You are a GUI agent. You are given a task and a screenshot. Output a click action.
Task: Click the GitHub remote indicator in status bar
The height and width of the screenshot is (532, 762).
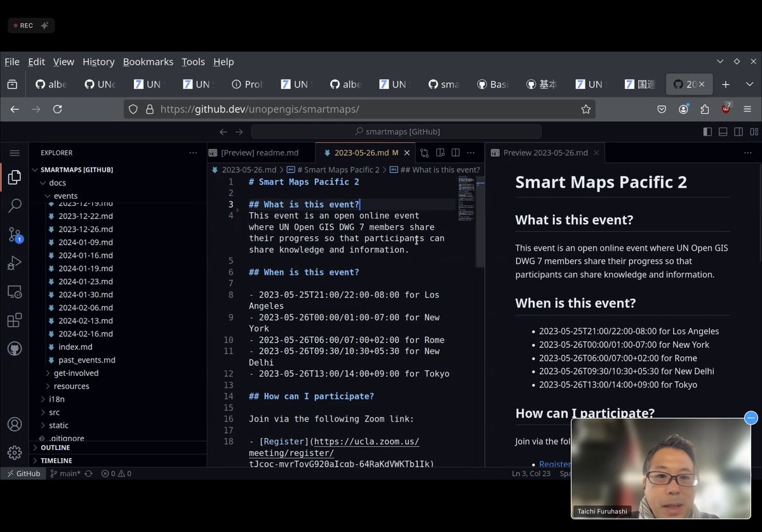tap(23, 474)
